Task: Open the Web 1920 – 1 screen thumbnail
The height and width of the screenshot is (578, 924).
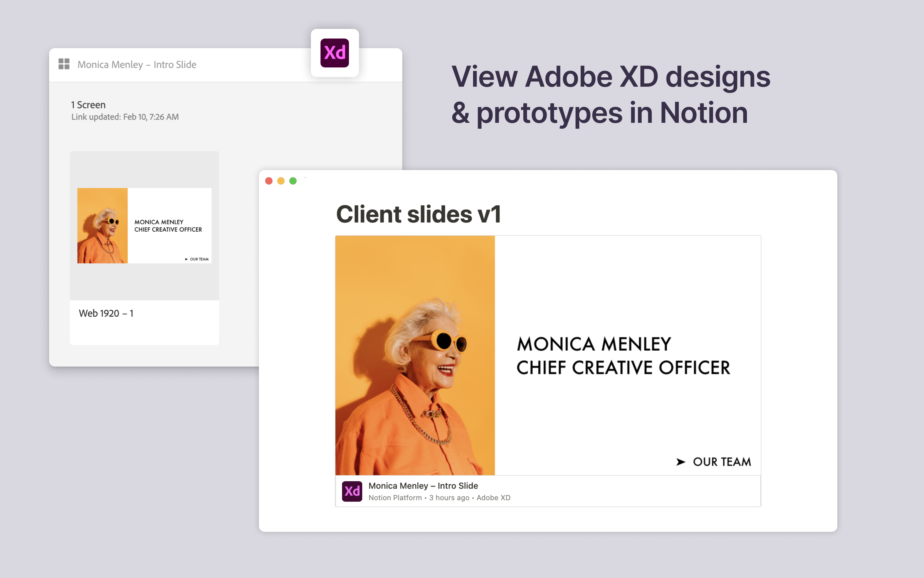Action: point(144,226)
